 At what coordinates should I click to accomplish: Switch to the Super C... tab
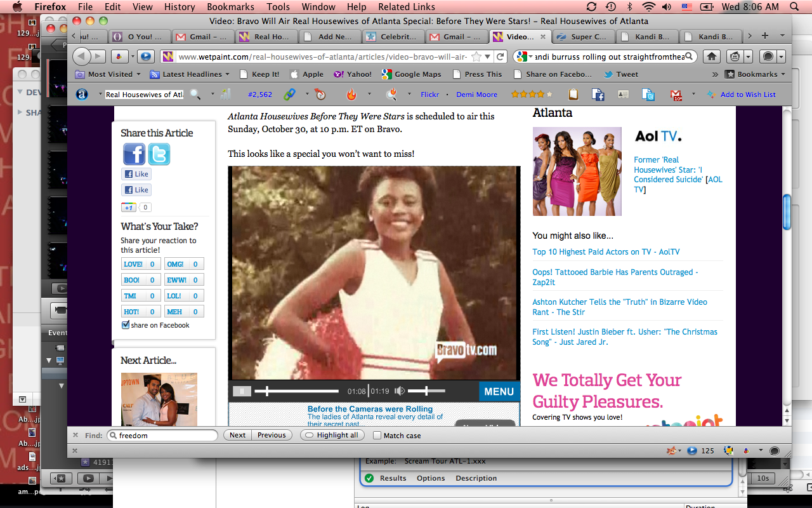[582, 37]
